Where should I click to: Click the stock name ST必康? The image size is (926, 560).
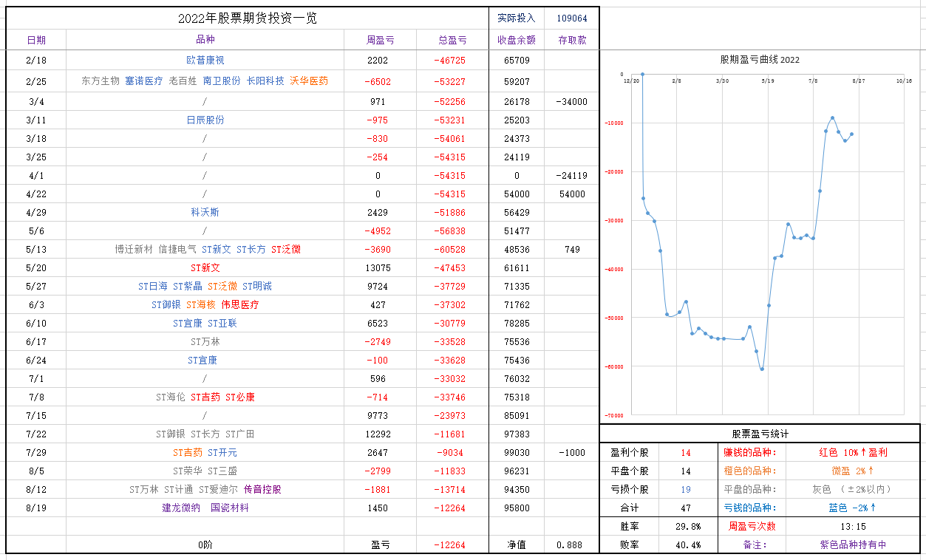click(240, 397)
